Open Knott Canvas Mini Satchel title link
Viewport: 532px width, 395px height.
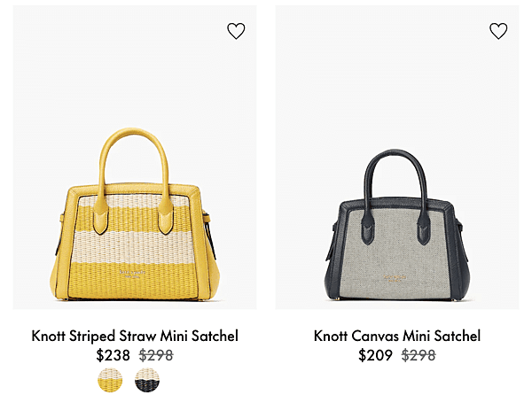[397, 336]
